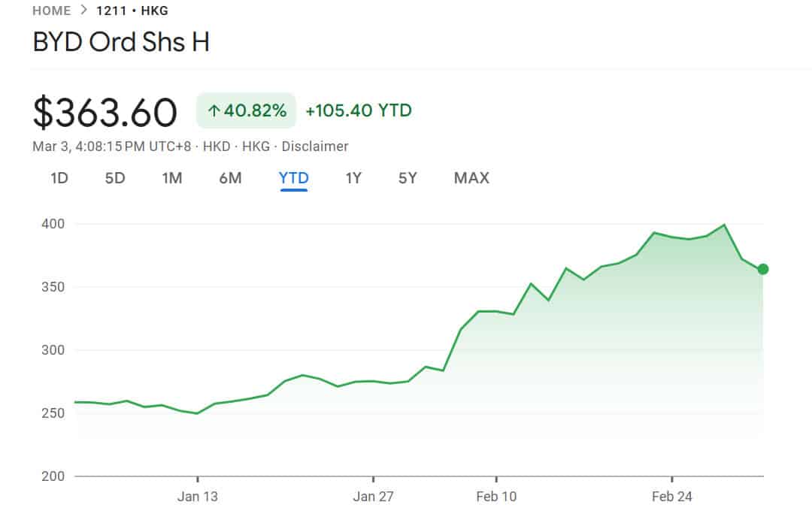The height and width of the screenshot is (523, 812).
Task: Open the Disclaimer link
Action: [314, 147]
